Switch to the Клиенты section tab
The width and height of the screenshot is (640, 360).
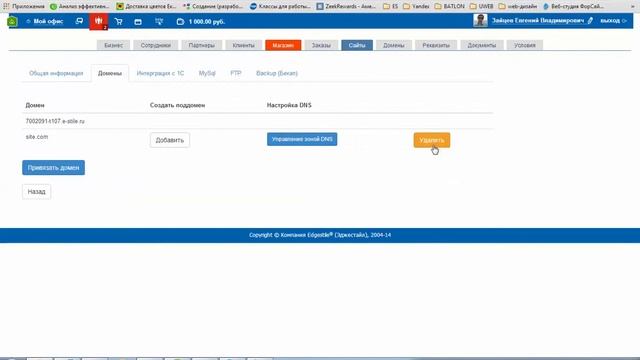[x=243, y=45]
